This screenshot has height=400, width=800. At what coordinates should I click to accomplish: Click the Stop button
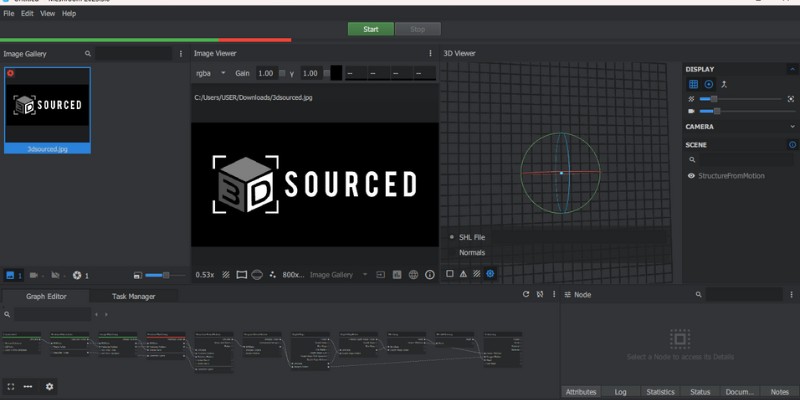click(x=417, y=29)
